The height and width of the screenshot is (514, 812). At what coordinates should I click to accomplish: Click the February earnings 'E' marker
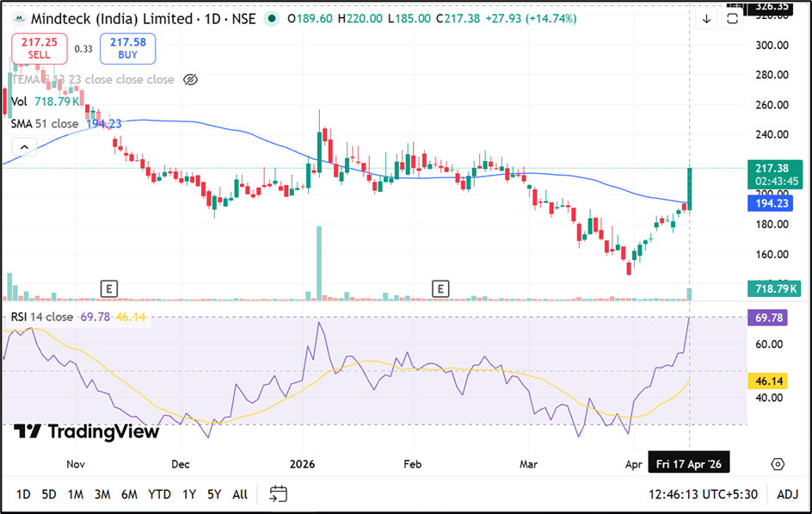[440, 288]
